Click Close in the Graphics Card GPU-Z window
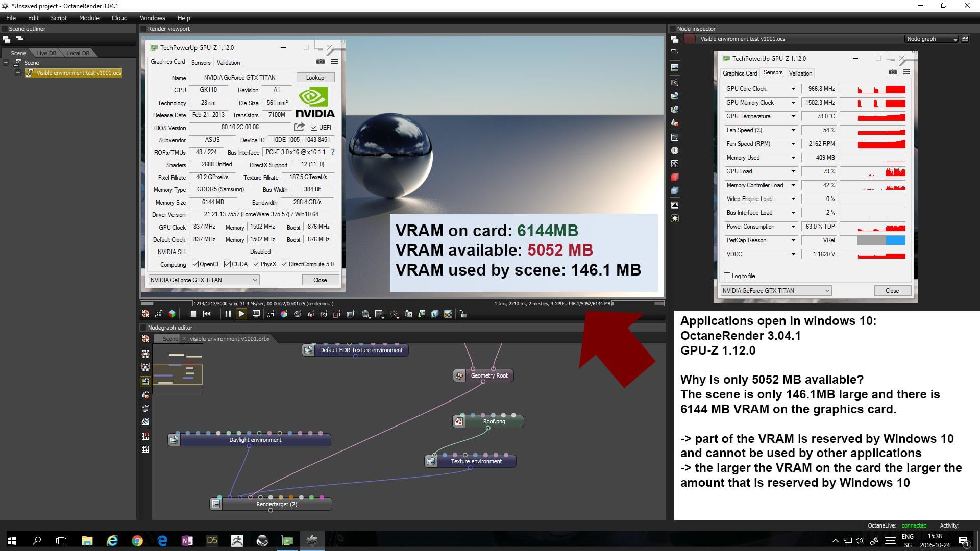 [320, 280]
